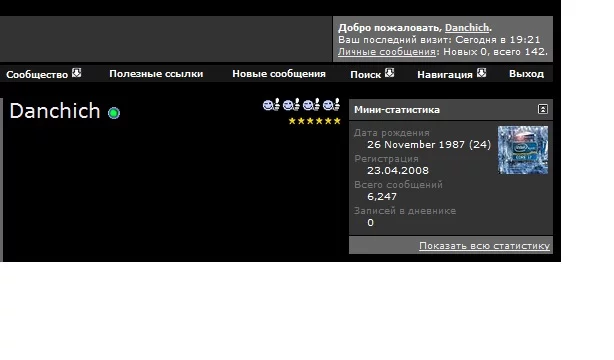
Task: Collapse the Мини-статистика panel
Action: (x=542, y=109)
